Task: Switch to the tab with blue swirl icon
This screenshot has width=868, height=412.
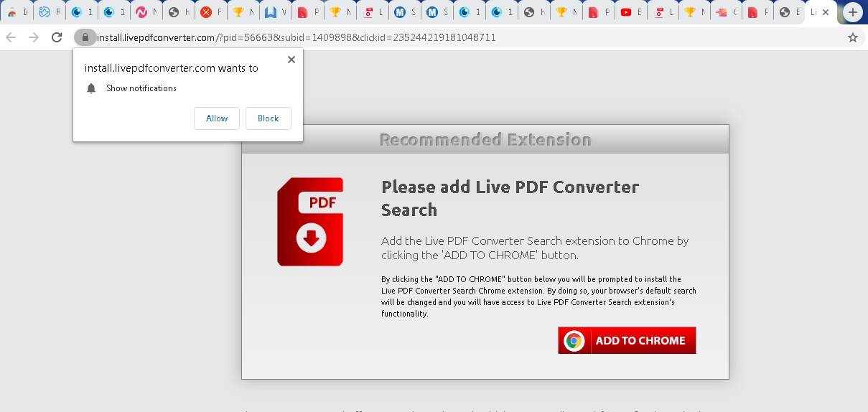Action: click(44, 12)
